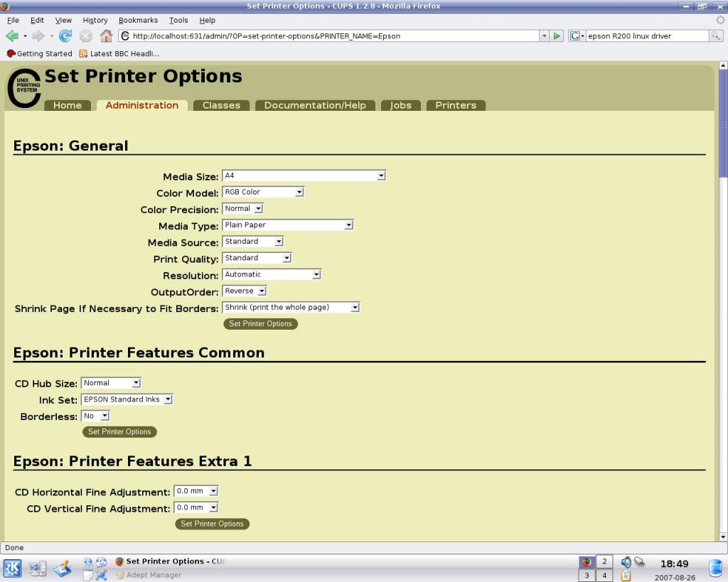Click the browser Forward arrow icon

38,36
